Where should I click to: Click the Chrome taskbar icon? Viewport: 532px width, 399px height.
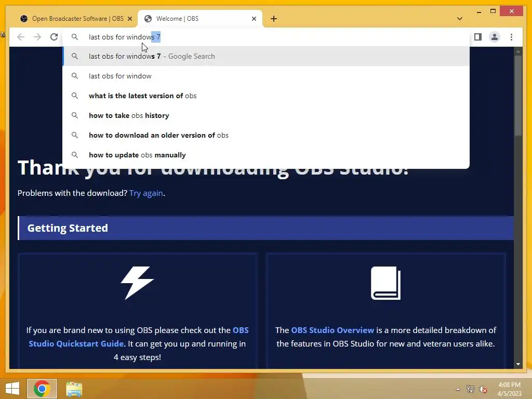point(42,389)
